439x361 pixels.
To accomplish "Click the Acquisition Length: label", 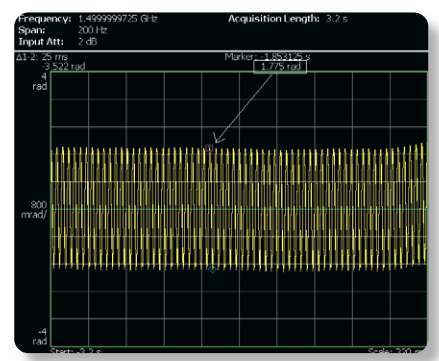I will click(274, 19).
